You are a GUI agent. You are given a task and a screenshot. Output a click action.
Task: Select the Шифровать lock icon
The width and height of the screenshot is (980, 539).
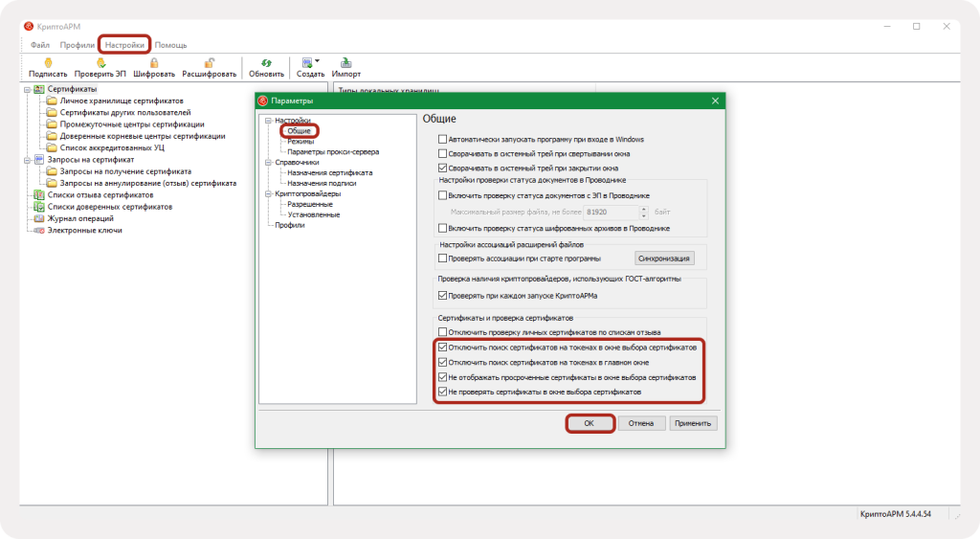[154, 62]
